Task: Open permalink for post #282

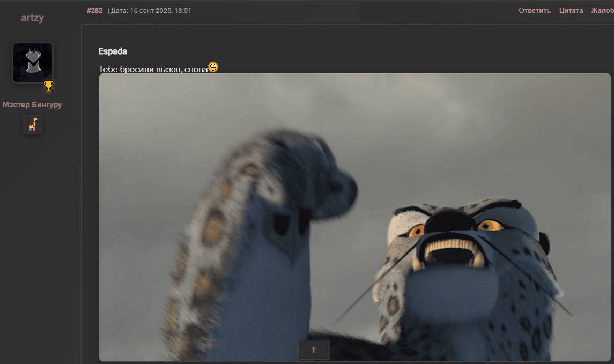Action: 94,10
